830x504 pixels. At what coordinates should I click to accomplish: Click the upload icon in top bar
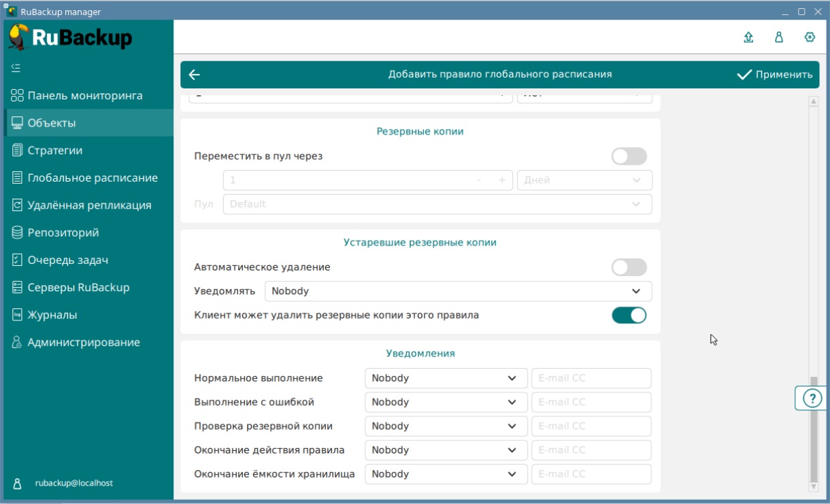(748, 37)
